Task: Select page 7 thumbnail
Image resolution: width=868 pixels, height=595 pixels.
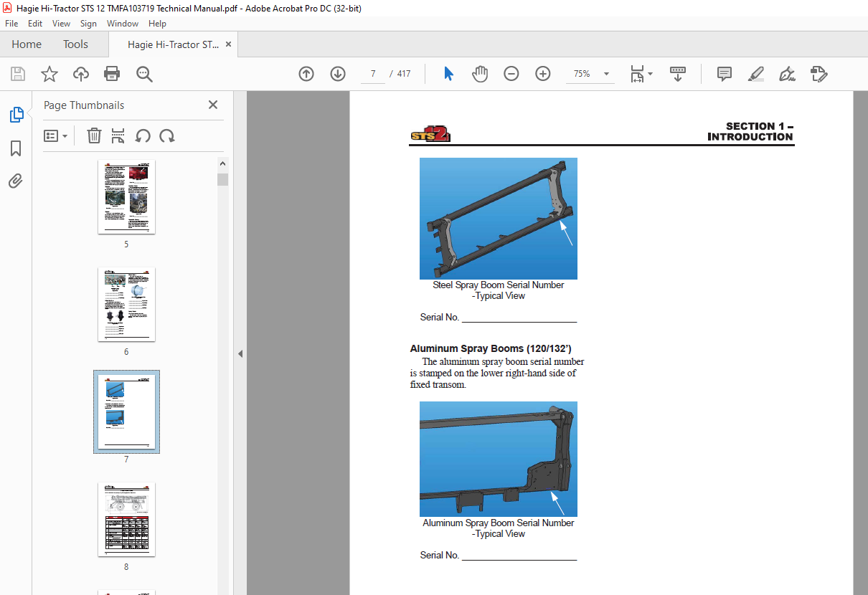Action: 126,412
